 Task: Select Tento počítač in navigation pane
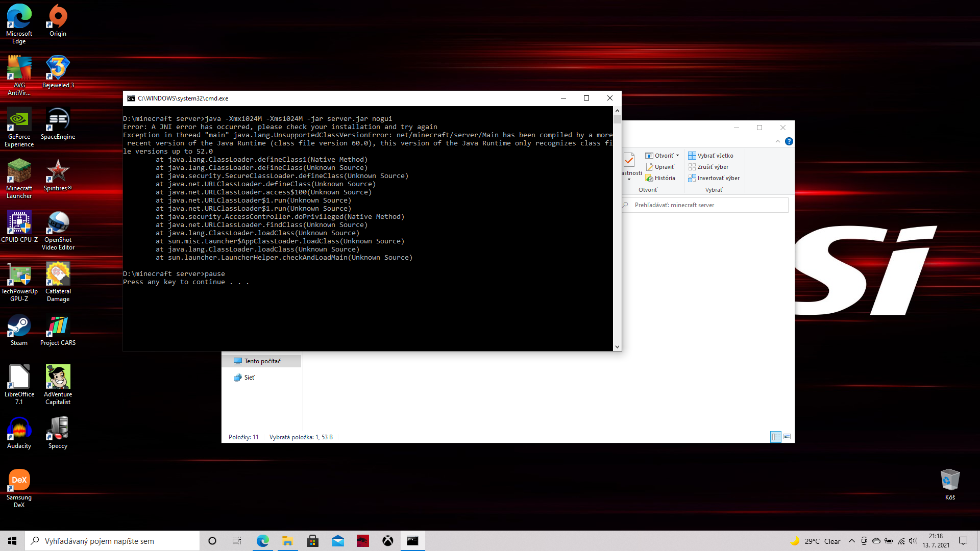click(x=262, y=361)
